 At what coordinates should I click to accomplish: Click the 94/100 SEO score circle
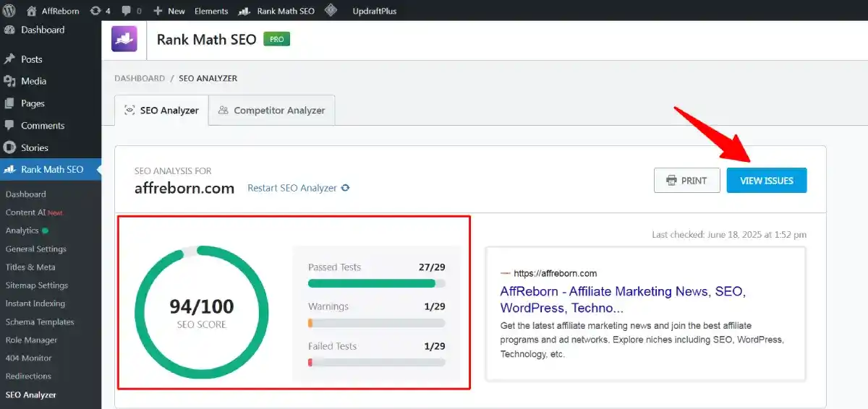click(202, 313)
